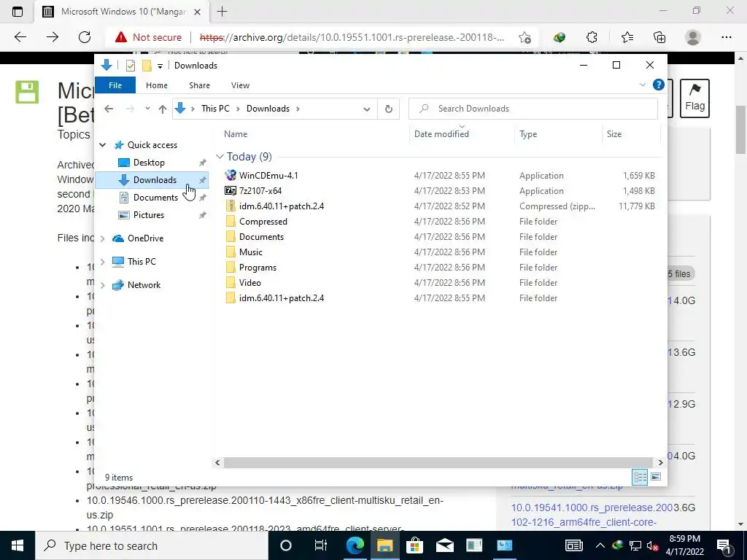Click Properties icon in quick access toolbar

[131, 66]
